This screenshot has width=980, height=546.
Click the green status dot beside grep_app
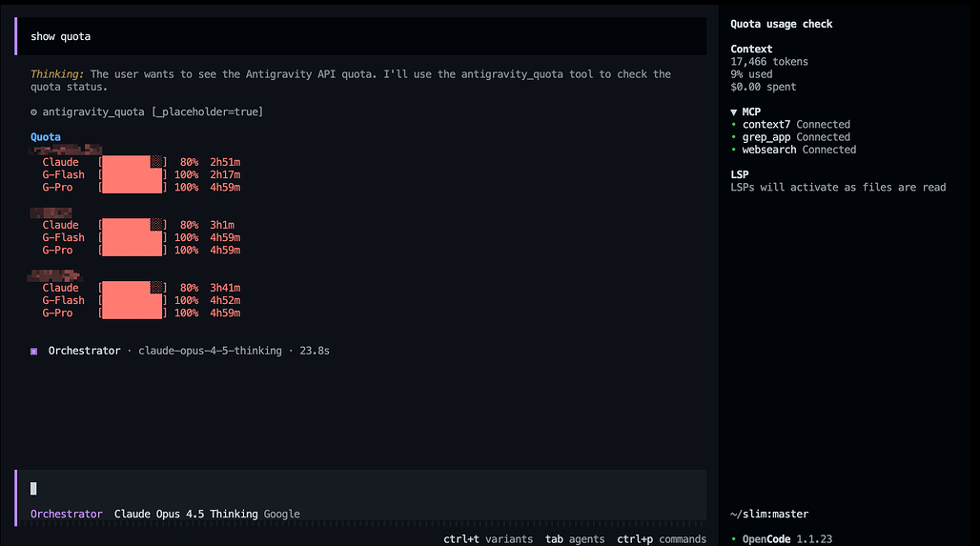pyautogui.click(x=733, y=137)
